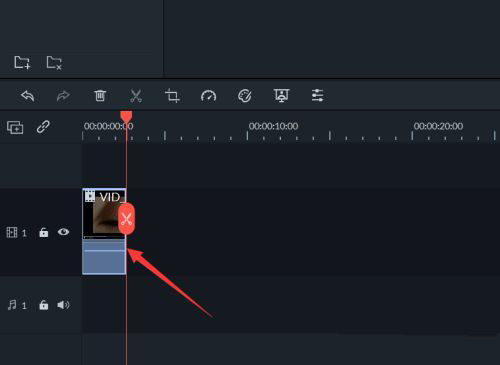Delete folder with the x-folder icon
Viewport: 500px width, 365px height.
pyautogui.click(x=54, y=63)
